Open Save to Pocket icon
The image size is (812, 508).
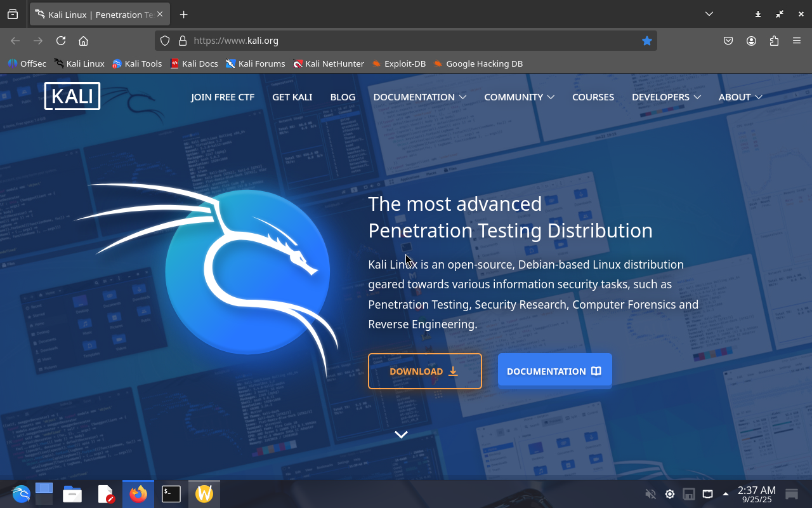pos(728,41)
